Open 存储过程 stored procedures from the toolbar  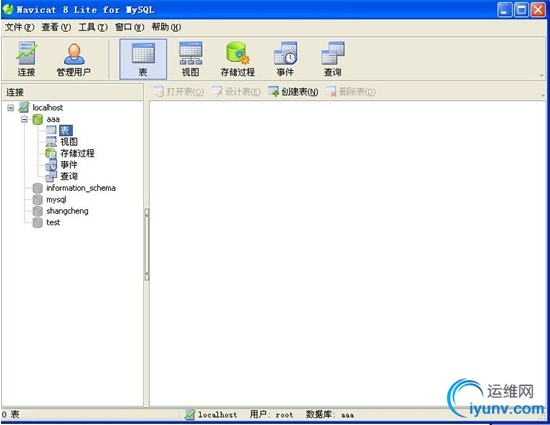click(238, 59)
